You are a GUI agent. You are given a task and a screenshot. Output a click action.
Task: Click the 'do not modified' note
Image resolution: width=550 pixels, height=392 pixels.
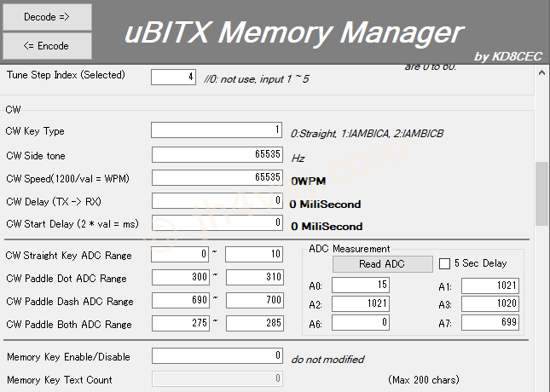coord(327,360)
